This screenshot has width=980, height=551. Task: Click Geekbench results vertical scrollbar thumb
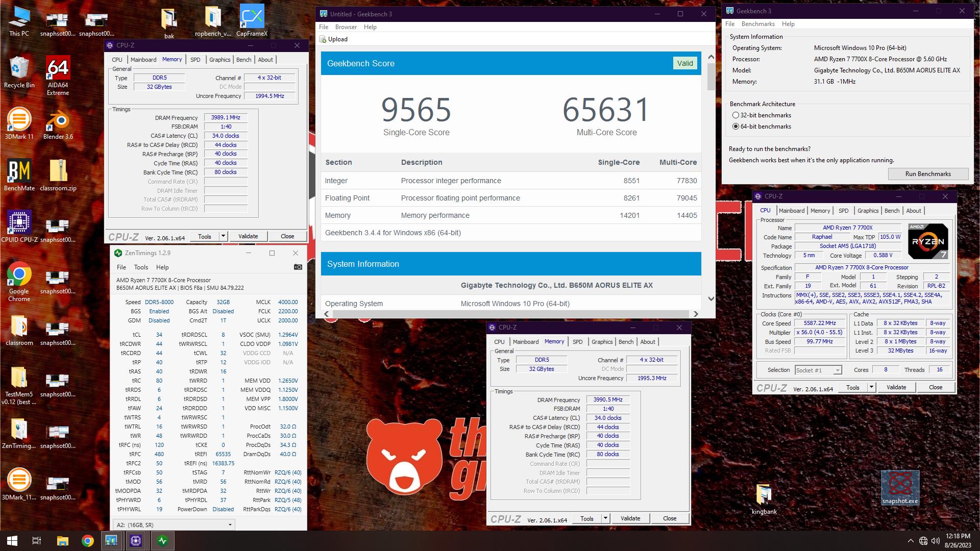pyautogui.click(x=711, y=77)
